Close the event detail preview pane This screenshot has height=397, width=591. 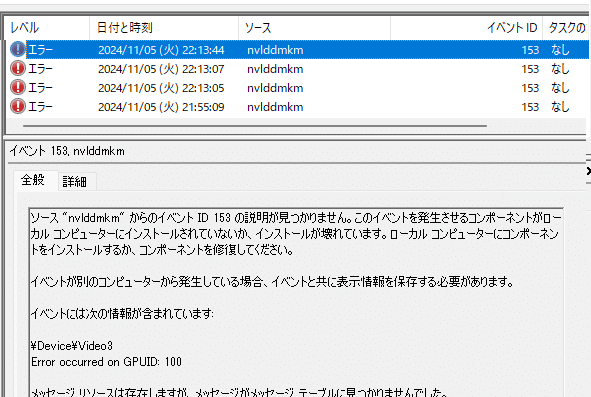pyautogui.click(x=588, y=171)
